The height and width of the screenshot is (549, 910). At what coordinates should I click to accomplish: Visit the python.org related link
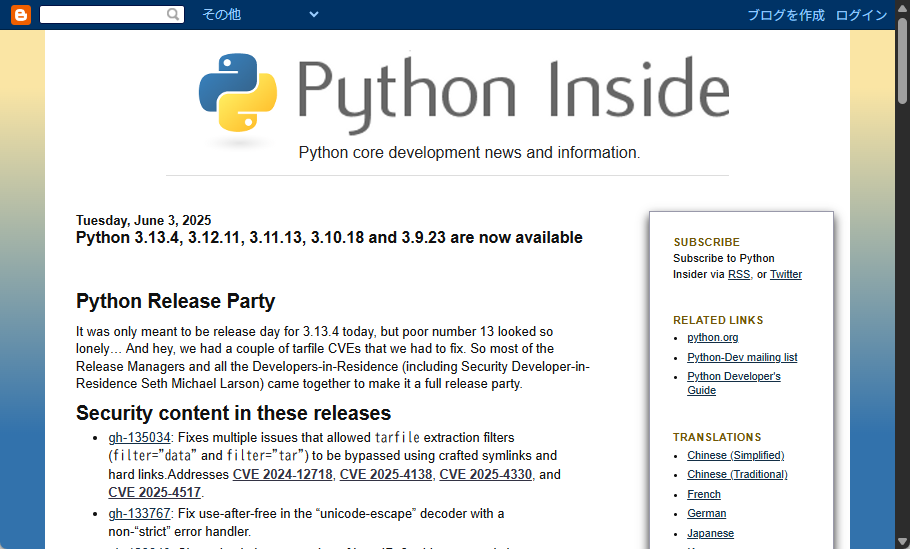point(713,337)
